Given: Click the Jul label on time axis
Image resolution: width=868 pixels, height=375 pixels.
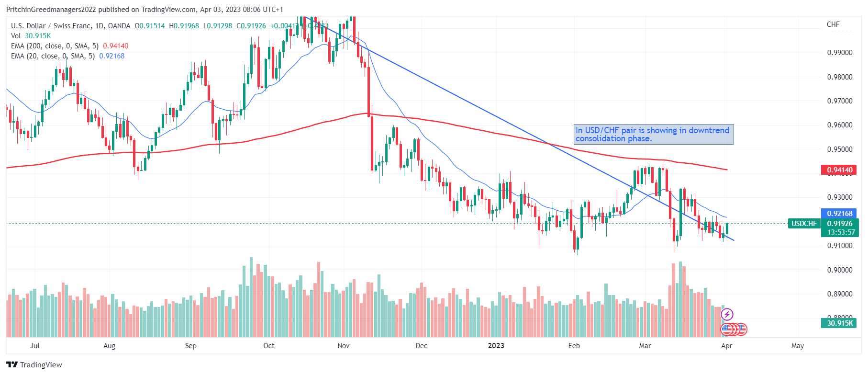Looking at the screenshot, I should pos(35,346).
